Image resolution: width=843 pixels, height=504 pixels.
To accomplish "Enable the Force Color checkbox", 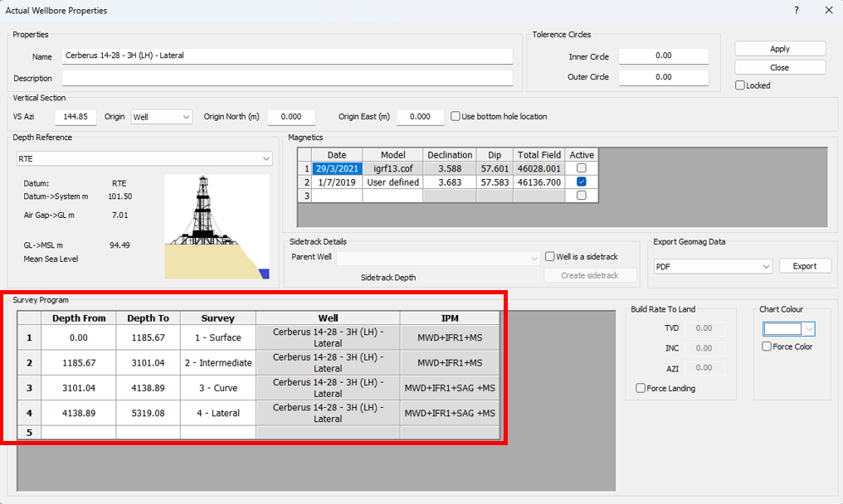I will click(767, 346).
